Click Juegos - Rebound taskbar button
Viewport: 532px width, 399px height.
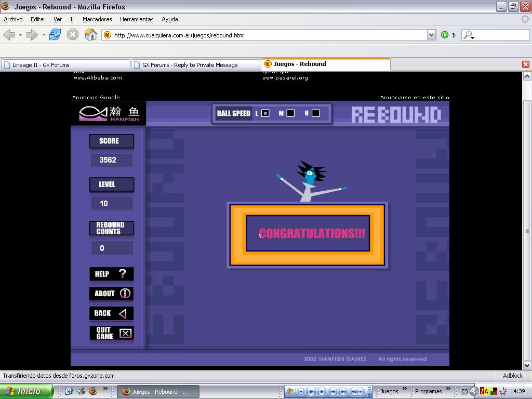click(158, 392)
